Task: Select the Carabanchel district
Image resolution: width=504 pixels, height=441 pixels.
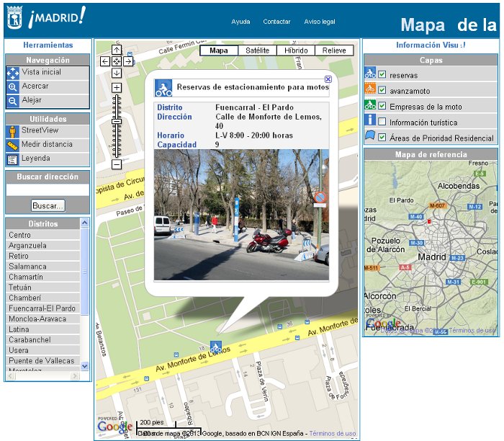Action: pyautogui.click(x=43, y=340)
